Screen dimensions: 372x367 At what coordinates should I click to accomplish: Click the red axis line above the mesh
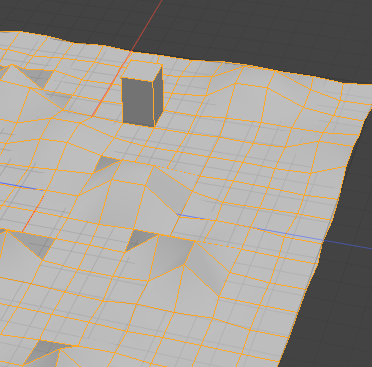coord(147,25)
